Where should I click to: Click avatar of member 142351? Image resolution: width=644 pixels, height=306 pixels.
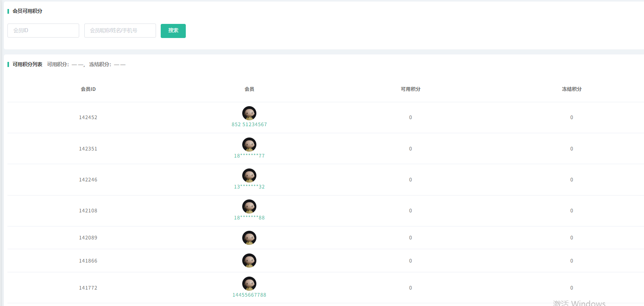[249, 145]
